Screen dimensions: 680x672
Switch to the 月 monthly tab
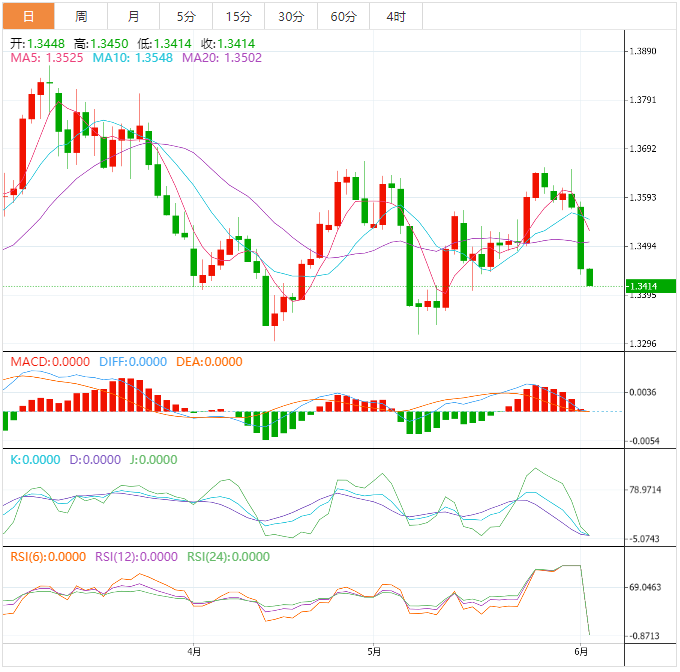[x=134, y=17]
